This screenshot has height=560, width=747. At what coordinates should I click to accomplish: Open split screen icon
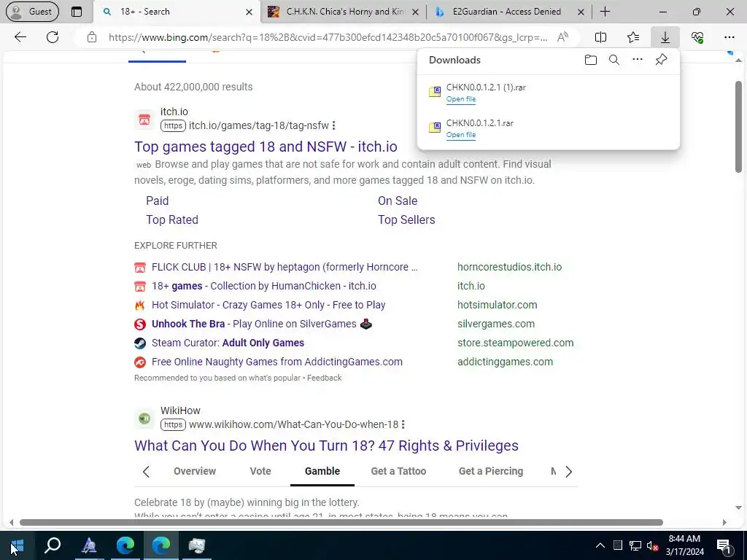(601, 37)
